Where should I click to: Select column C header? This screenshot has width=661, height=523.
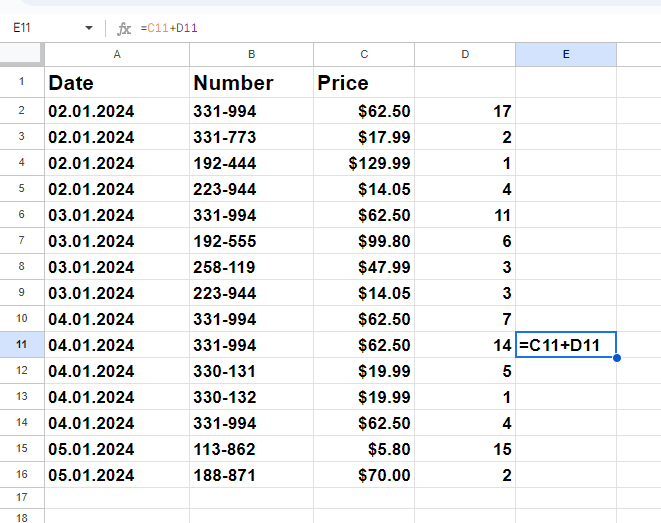[x=364, y=54]
